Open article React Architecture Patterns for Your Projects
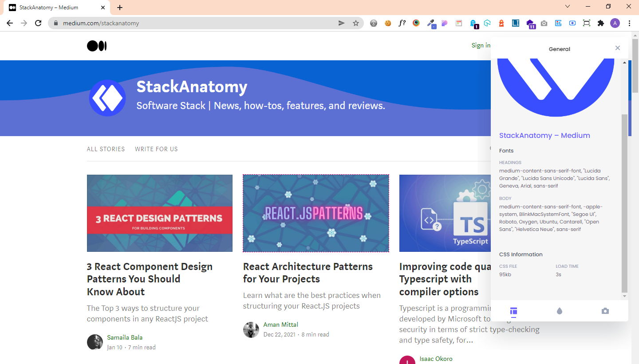This screenshot has width=639, height=364. pos(308,273)
